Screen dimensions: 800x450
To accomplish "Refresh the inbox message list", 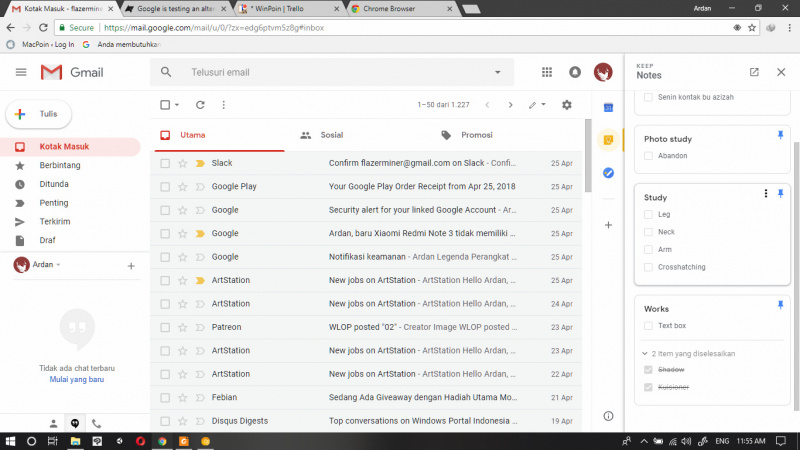I will 201,105.
